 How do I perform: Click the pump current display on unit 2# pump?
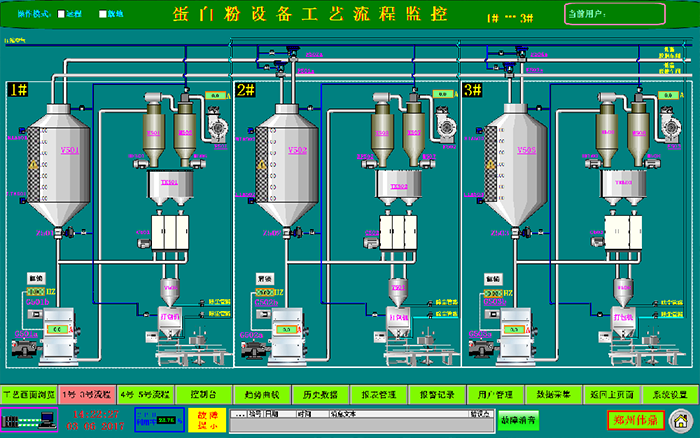coord(287,330)
